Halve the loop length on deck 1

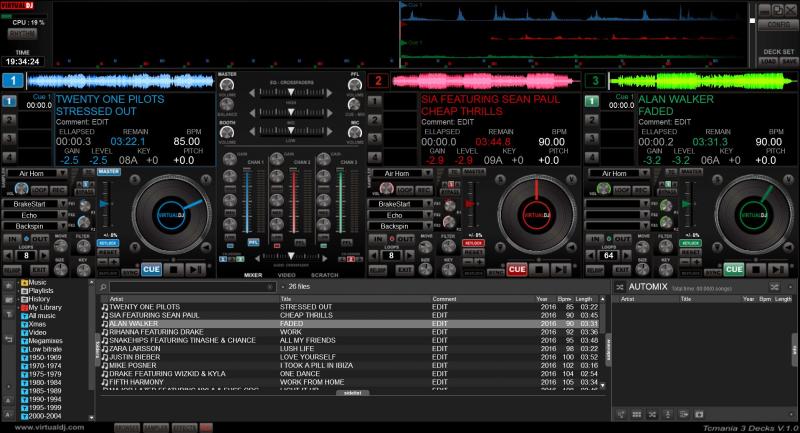point(9,256)
